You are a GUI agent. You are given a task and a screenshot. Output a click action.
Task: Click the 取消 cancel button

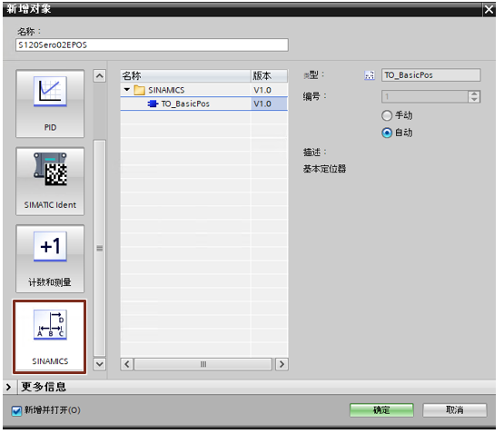[454, 410]
